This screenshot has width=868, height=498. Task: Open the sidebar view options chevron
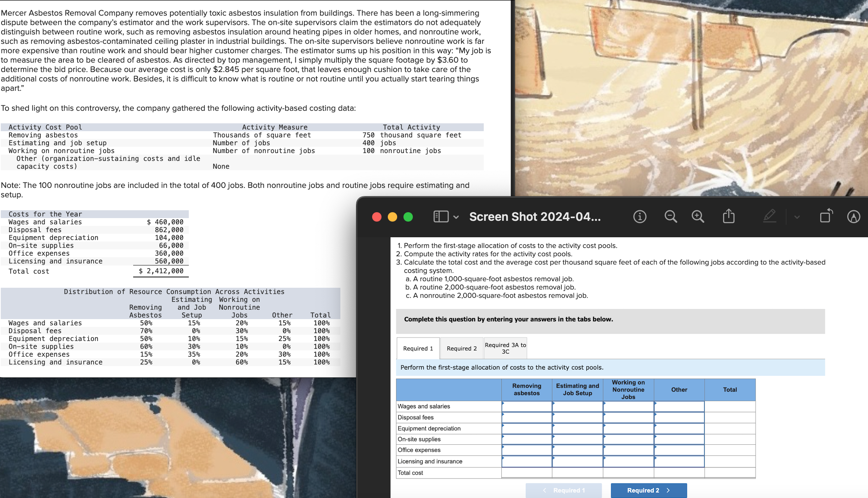pos(456,217)
